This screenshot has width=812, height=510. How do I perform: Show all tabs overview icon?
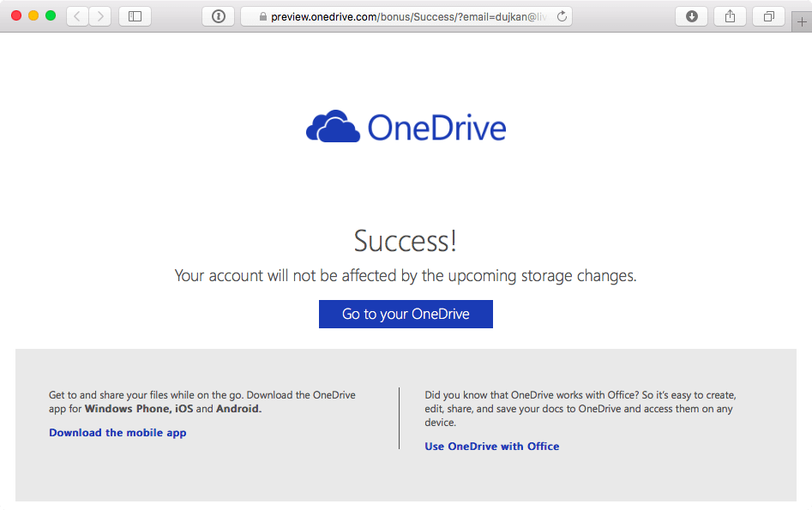(x=769, y=16)
